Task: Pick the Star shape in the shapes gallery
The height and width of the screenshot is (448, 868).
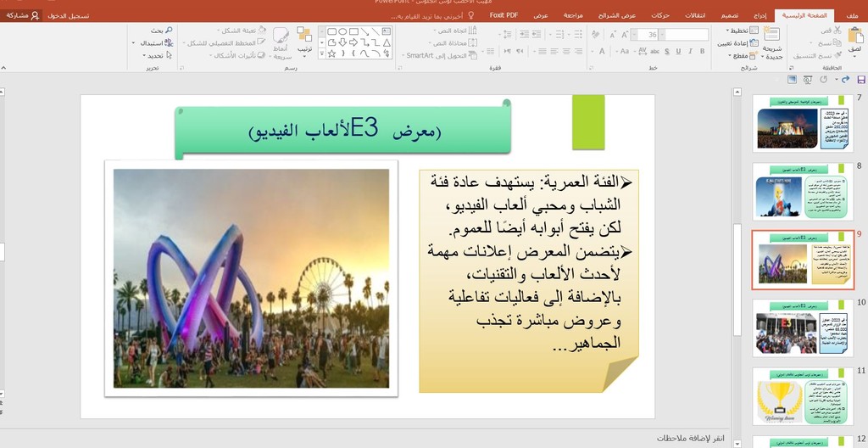Action: (x=331, y=53)
